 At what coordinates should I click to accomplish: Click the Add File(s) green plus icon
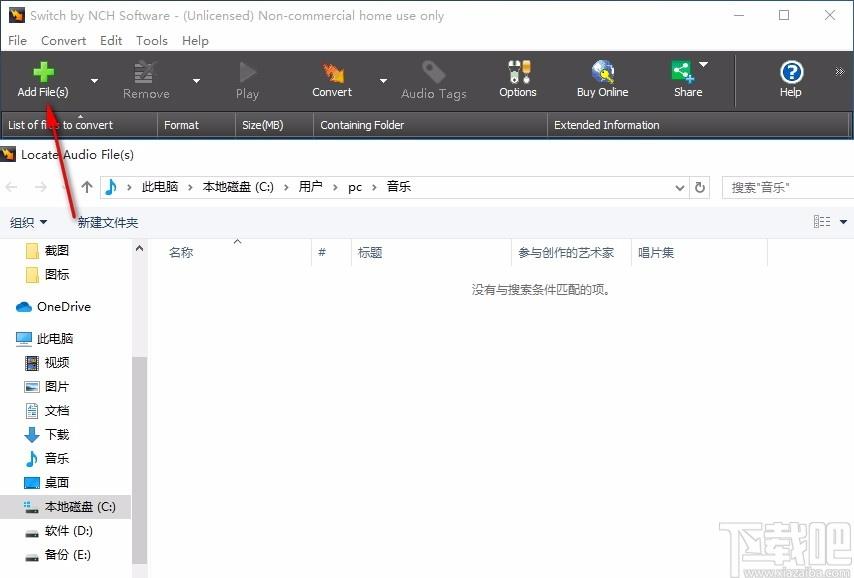43,72
